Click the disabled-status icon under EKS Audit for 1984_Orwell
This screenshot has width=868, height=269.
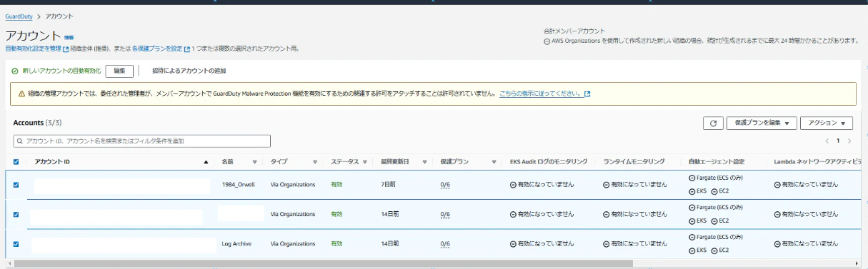[x=513, y=184]
